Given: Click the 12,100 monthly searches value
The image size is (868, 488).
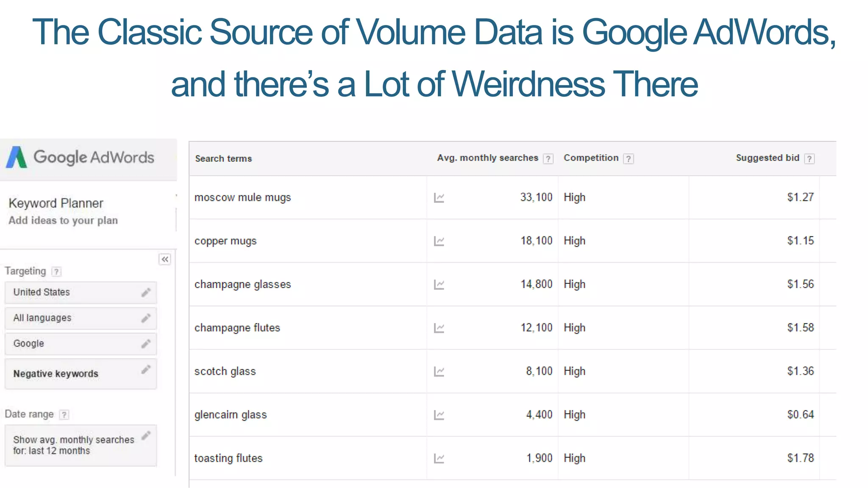Looking at the screenshot, I should click(x=537, y=328).
